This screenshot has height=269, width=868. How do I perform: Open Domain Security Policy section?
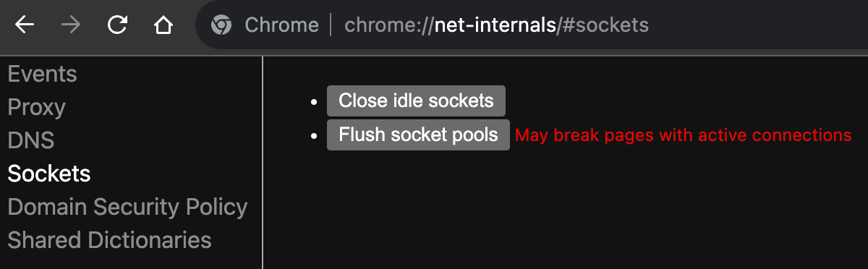click(x=127, y=207)
